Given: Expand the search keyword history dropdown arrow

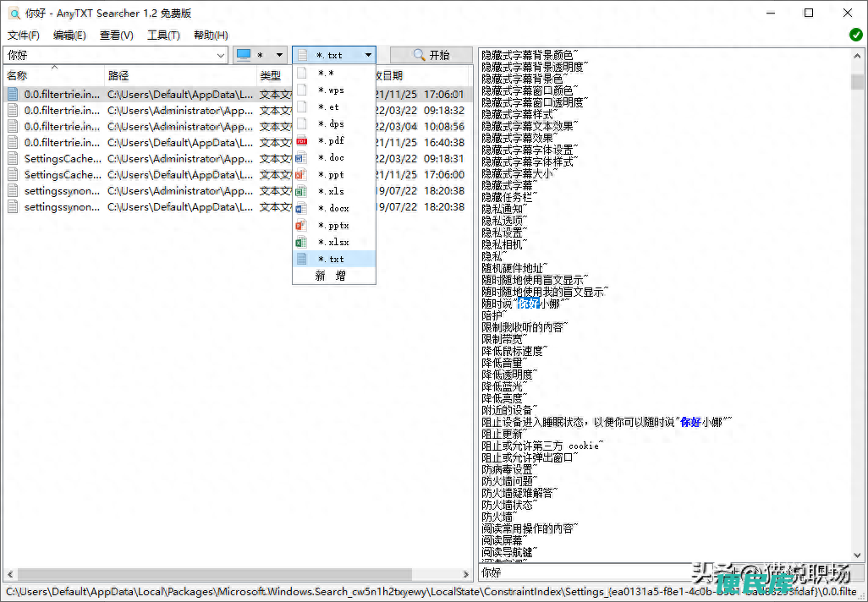Looking at the screenshot, I should (221, 55).
